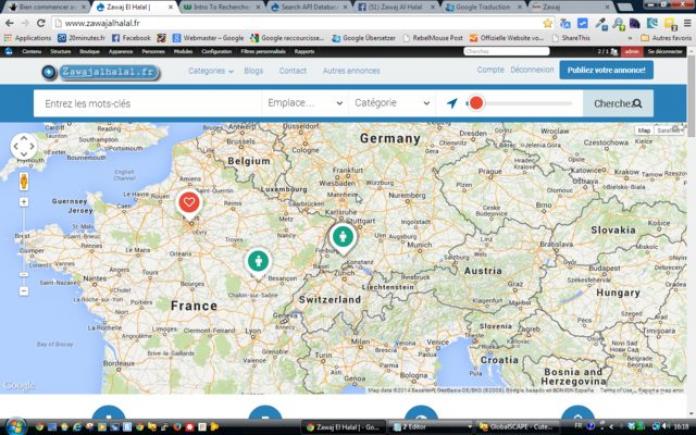Go forward with browser forward arrow
This screenshot has height=435, width=696.
point(25,23)
